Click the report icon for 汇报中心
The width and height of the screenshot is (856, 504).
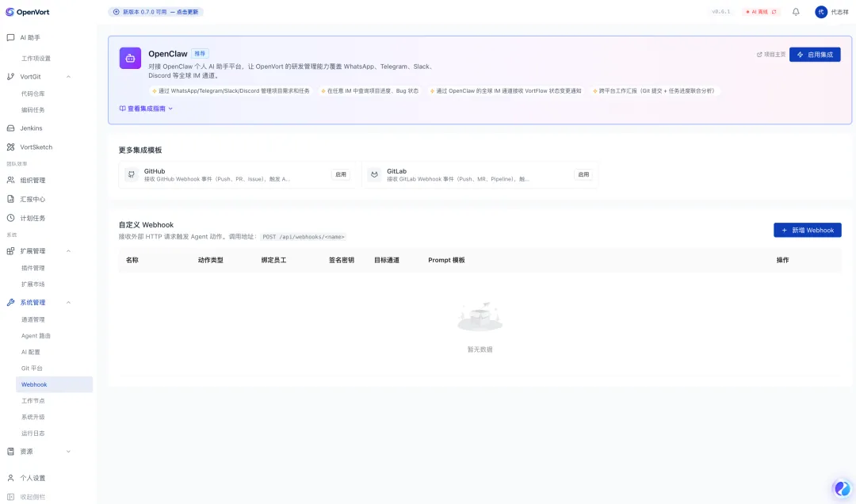click(x=10, y=200)
